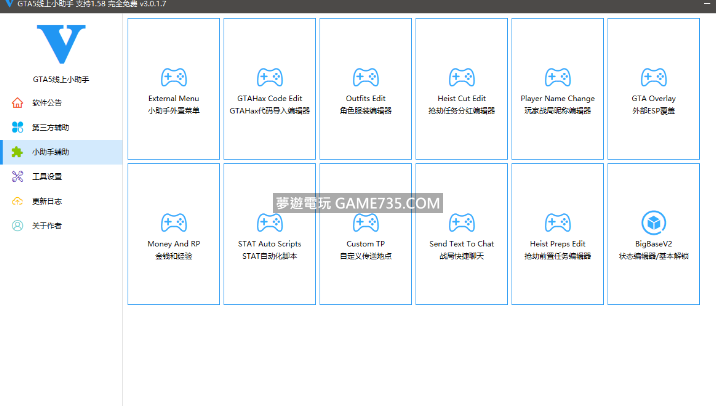
Task: Click the GTA5线上小助手 text under the logo
Action: click(x=61, y=79)
